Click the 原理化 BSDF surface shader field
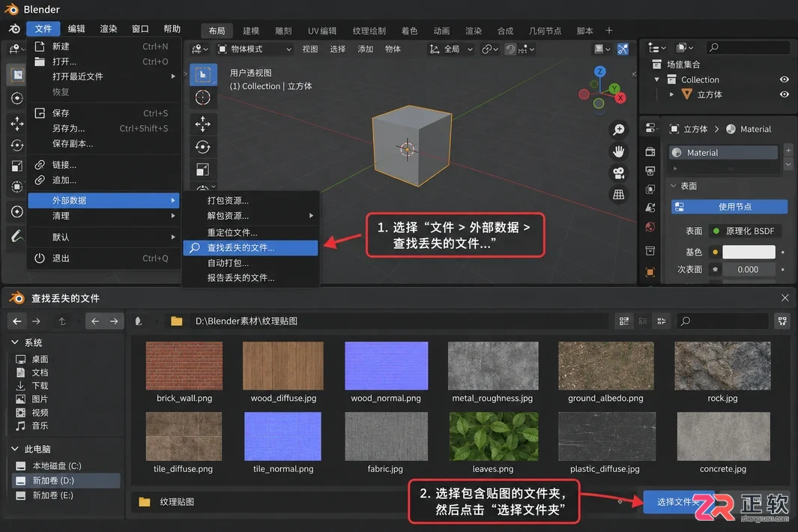Screen dimensions: 798x532 pos(744,231)
